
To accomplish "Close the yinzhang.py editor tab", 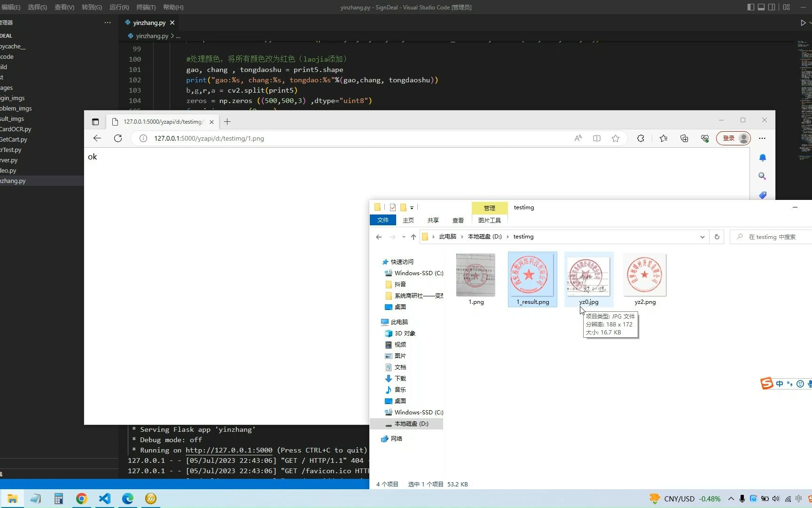I will 172,23.
